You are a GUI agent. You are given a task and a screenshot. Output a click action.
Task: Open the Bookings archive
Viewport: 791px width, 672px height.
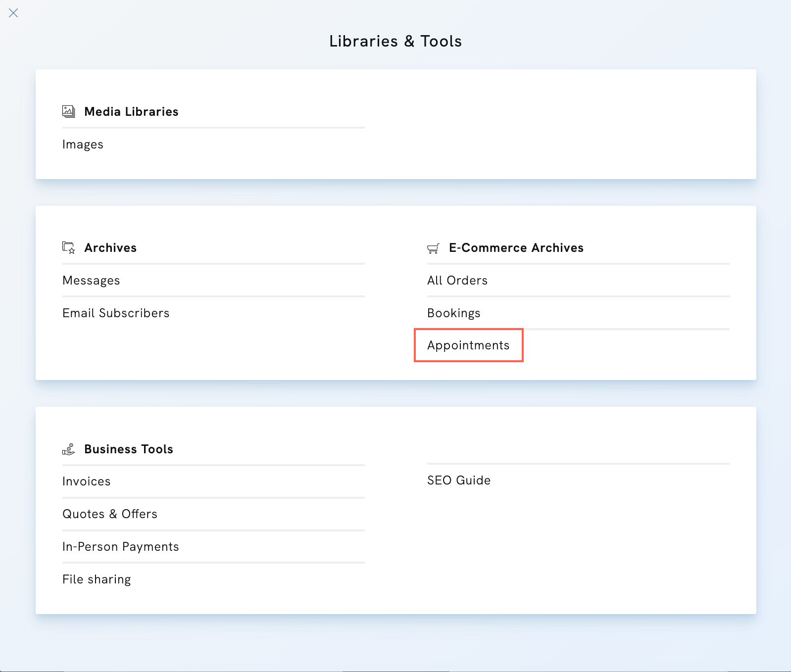(454, 313)
